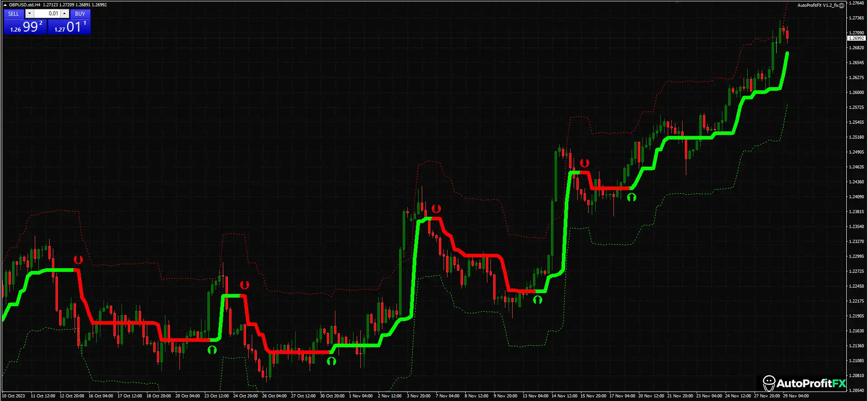The height and width of the screenshot is (401, 868).
Task: Click price axis label 1.26545
Action: point(856,63)
